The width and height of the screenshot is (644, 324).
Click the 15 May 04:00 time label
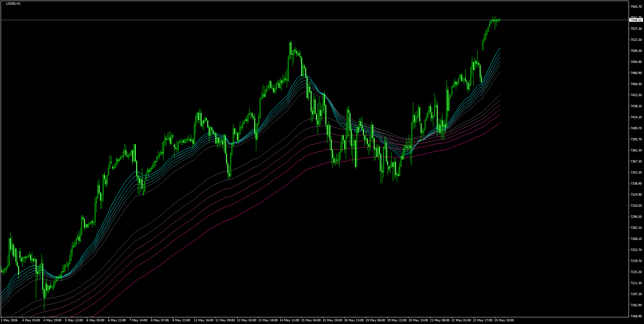point(311,320)
